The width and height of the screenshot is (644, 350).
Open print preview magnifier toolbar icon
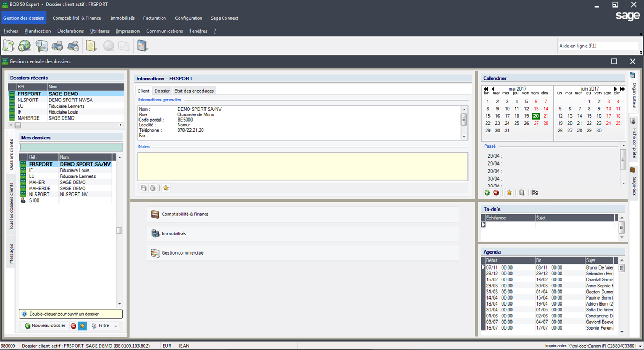(42, 46)
